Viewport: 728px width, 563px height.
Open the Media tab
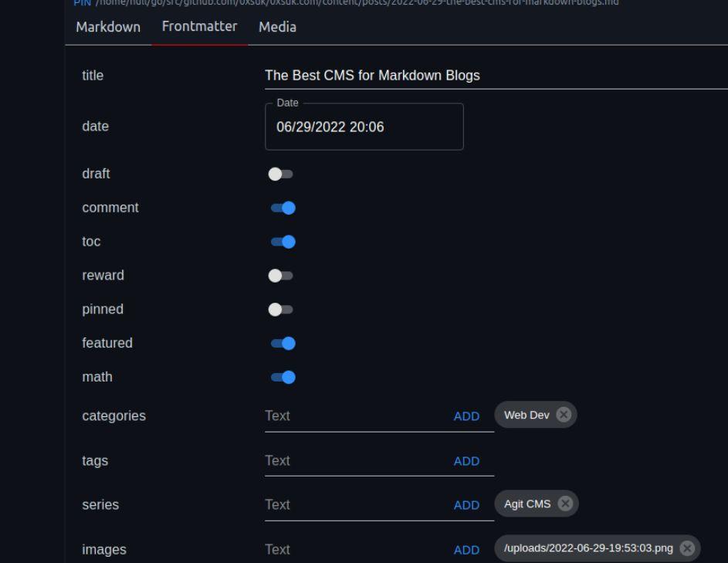coord(277,27)
